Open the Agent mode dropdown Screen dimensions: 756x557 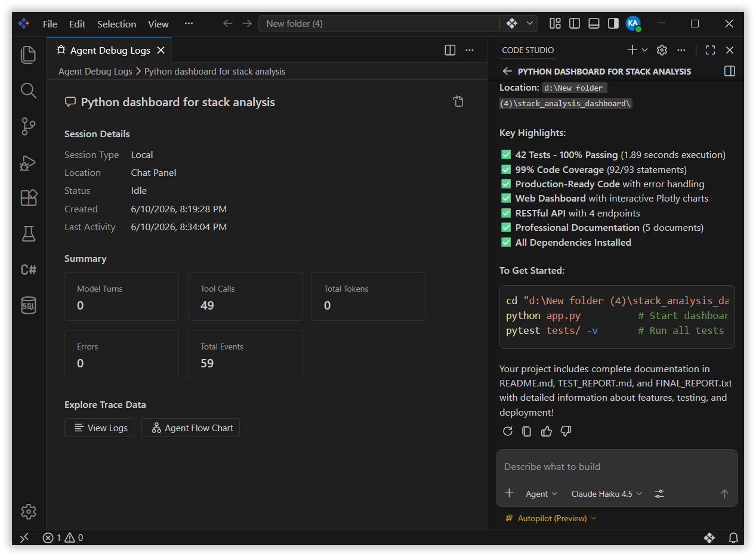click(541, 493)
